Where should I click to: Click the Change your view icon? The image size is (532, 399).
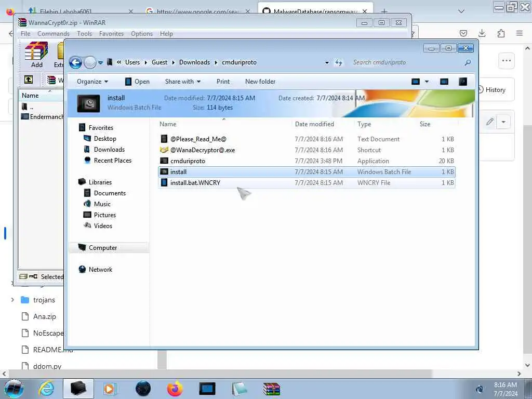pyautogui.click(x=416, y=82)
